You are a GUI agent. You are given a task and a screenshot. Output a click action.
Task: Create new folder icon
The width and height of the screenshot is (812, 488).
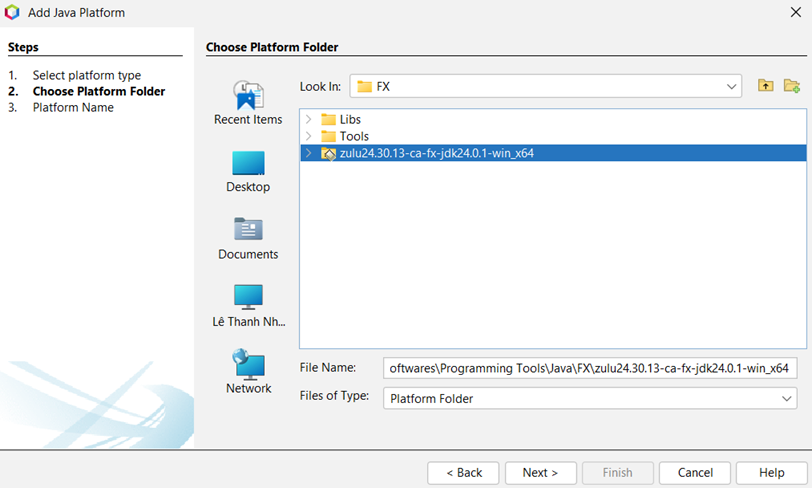pyautogui.click(x=792, y=85)
